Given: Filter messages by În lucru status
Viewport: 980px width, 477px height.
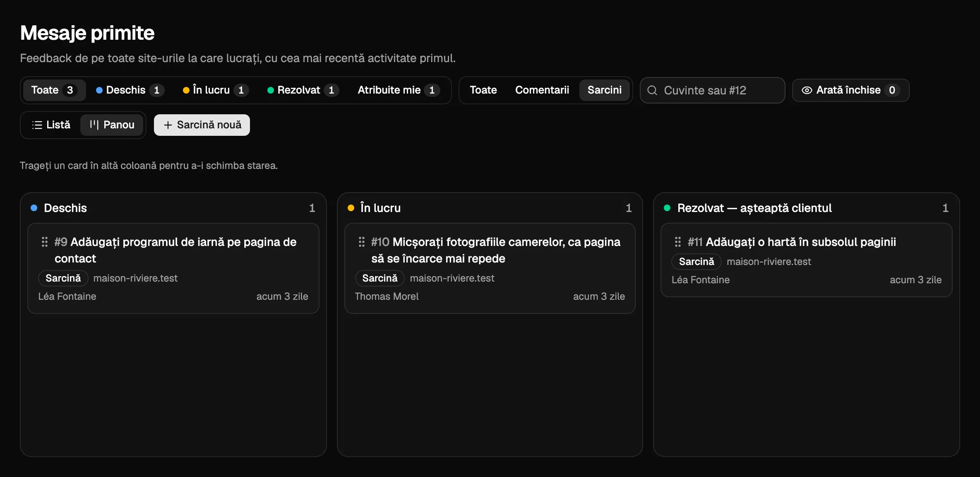Looking at the screenshot, I should click(216, 90).
